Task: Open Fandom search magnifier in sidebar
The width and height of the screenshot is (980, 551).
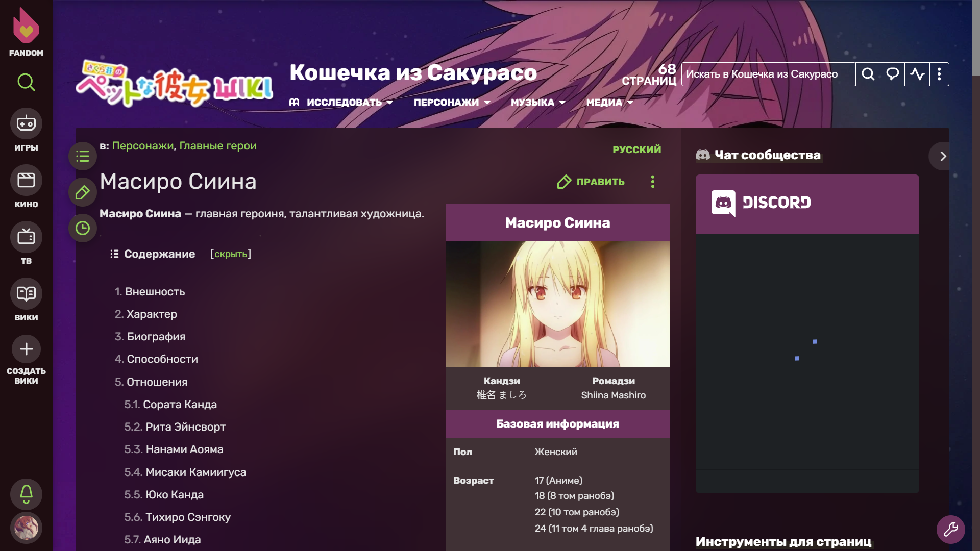Action: click(26, 82)
